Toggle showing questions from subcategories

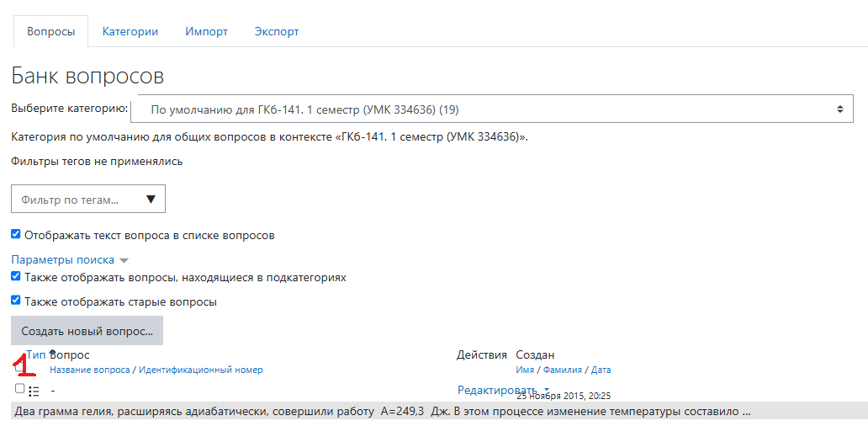click(x=15, y=276)
